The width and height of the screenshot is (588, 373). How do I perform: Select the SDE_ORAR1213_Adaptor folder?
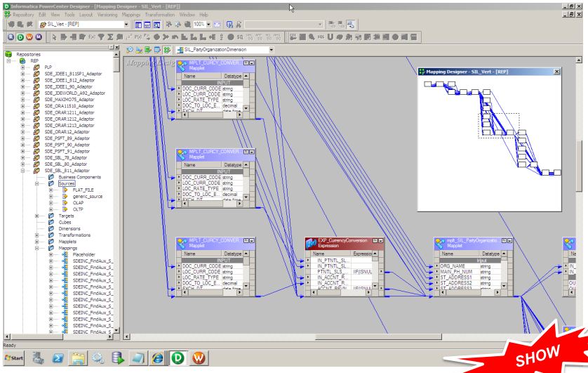[x=69, y=125]
